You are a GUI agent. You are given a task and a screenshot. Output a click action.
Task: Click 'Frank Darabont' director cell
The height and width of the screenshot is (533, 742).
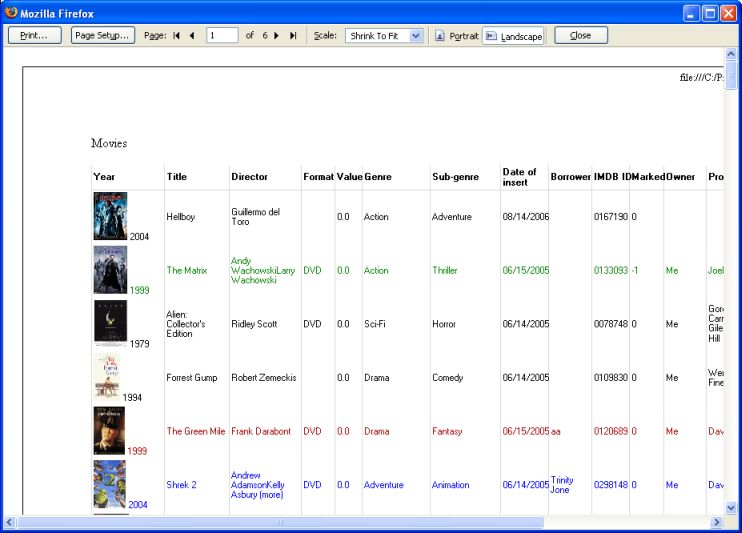[x=261, y=431]
